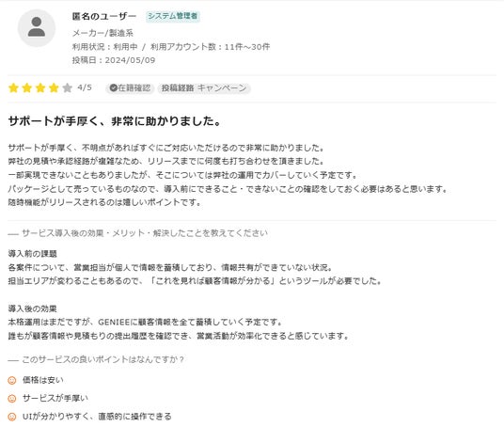
Task: Click the 4/5 rating score text
Action: coord(85,87)
